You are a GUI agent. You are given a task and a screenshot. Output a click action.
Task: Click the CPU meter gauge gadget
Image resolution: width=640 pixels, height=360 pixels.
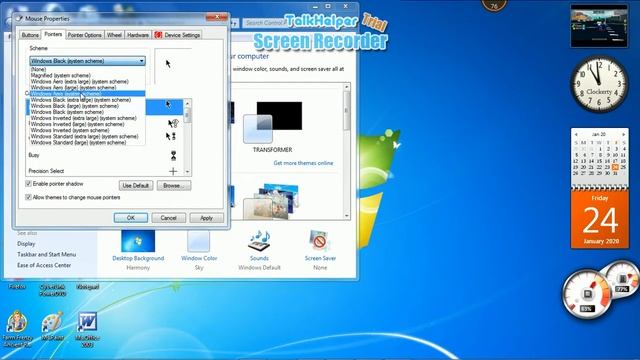[587, 293]
